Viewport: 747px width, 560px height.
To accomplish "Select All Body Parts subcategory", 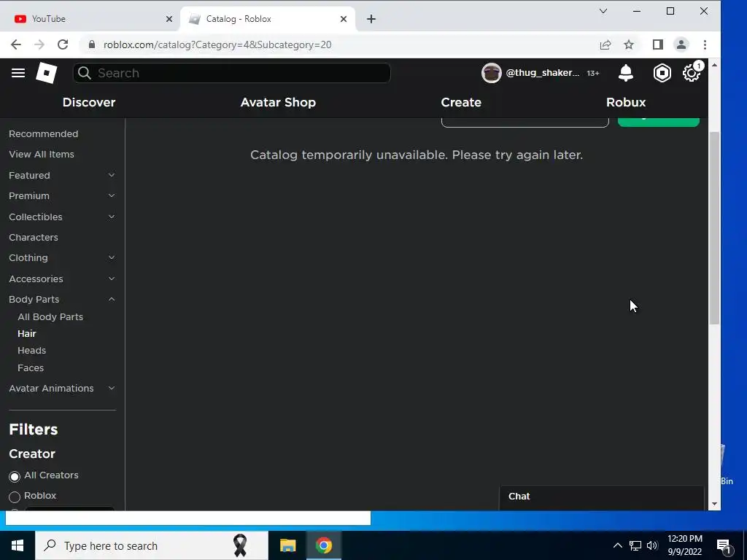I will pos(50,316).
